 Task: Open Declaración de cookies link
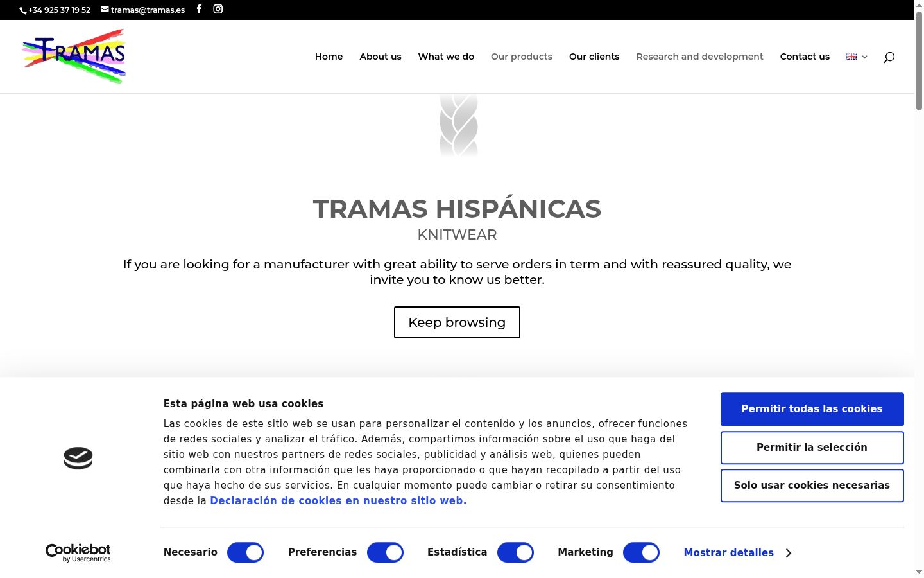(338, 501)
